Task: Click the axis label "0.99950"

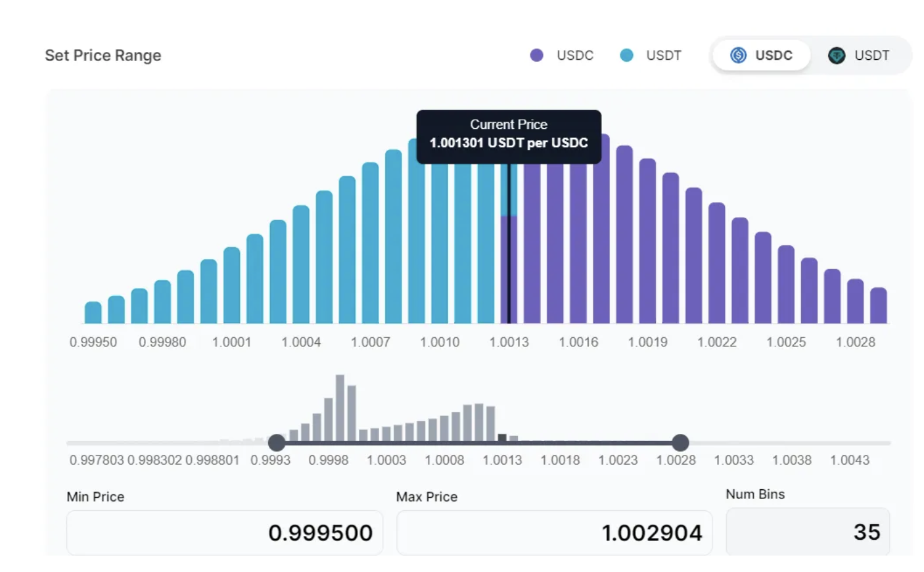Action: (x=93, y=342)
